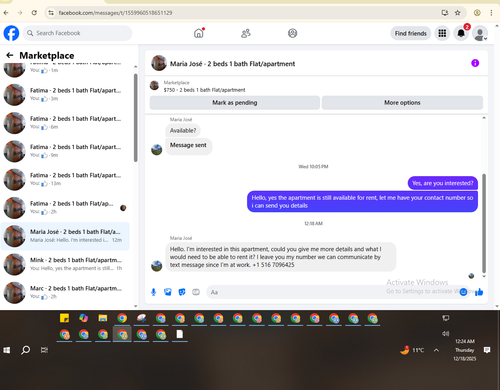This screenshot has width=500, height=390.
Task: Click the conversation list scrollbar
Action: coord(136,118)
